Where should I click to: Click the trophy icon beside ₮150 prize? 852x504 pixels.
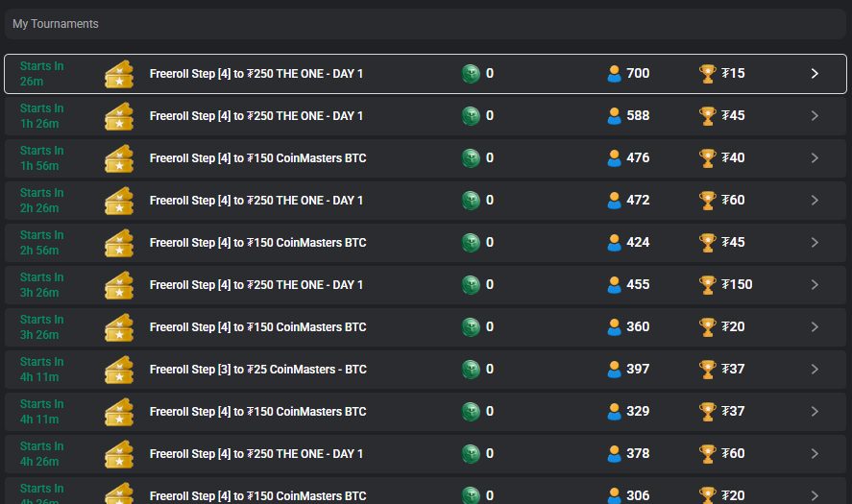[x=708, y=284]
